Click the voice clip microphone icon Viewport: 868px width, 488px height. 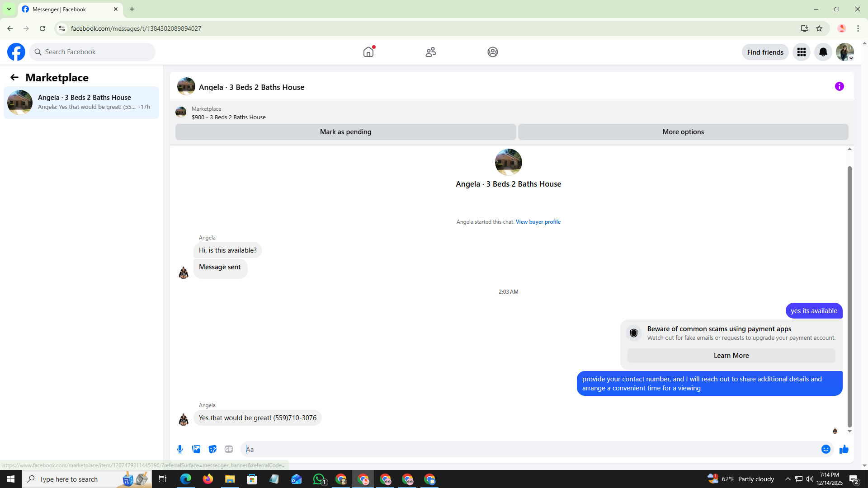180,449
